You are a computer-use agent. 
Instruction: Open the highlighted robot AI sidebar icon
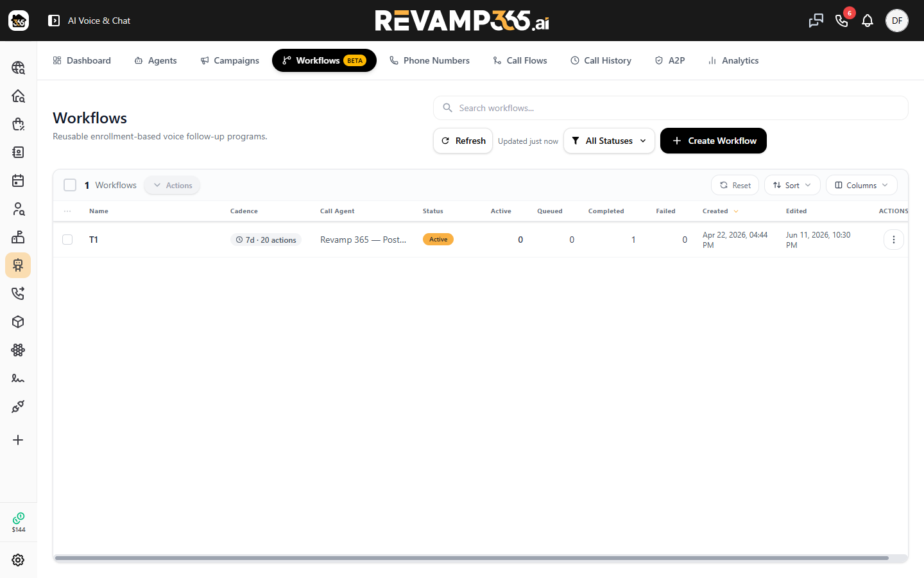coord(18,265)
